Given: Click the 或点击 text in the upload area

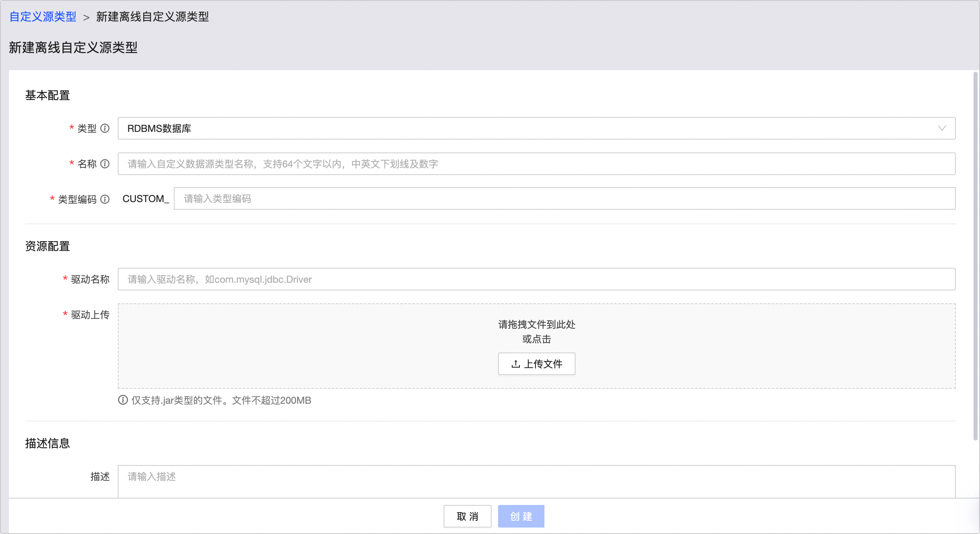Looking at the screenshot, I should click(x=536, y=339).
